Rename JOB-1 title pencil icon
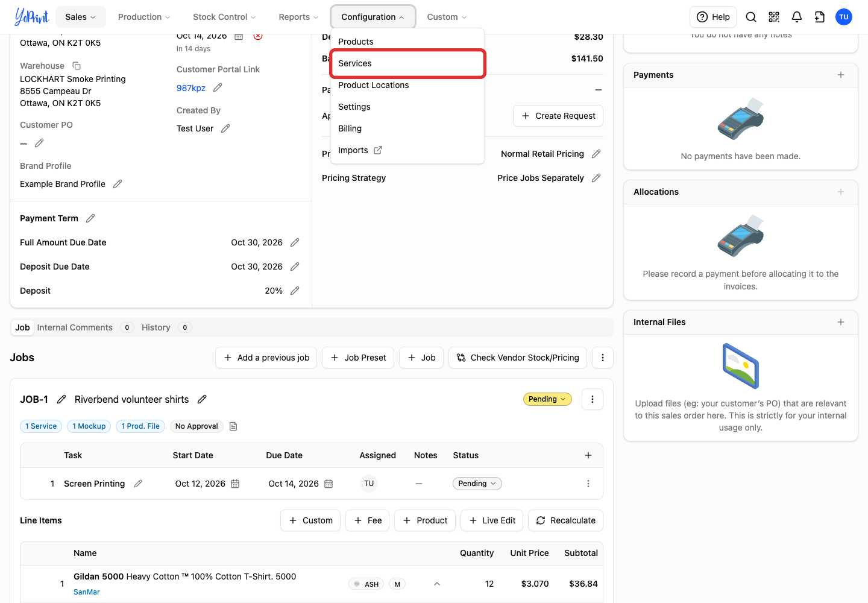The width and height of the screenshot is (868, 603). click(202, 399)
